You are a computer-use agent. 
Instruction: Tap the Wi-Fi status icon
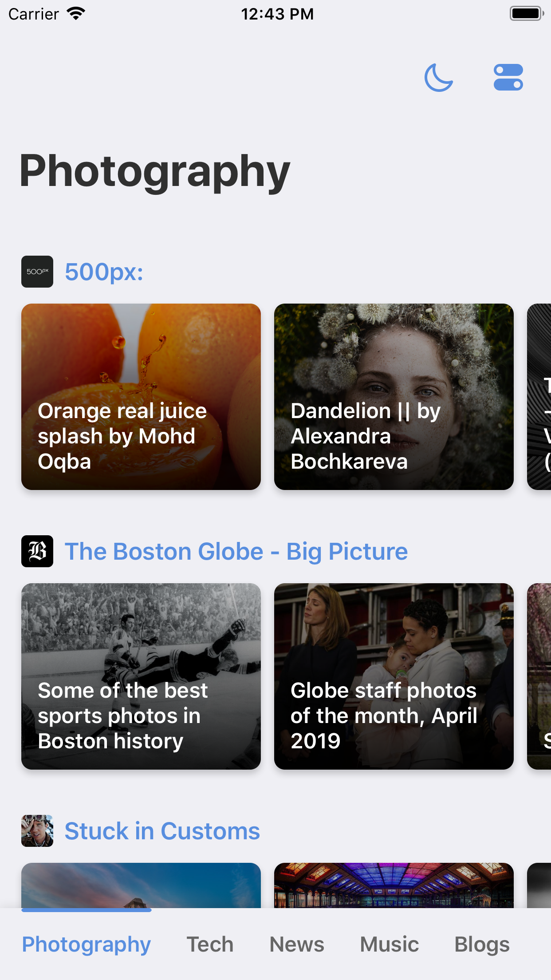point(76,14)
